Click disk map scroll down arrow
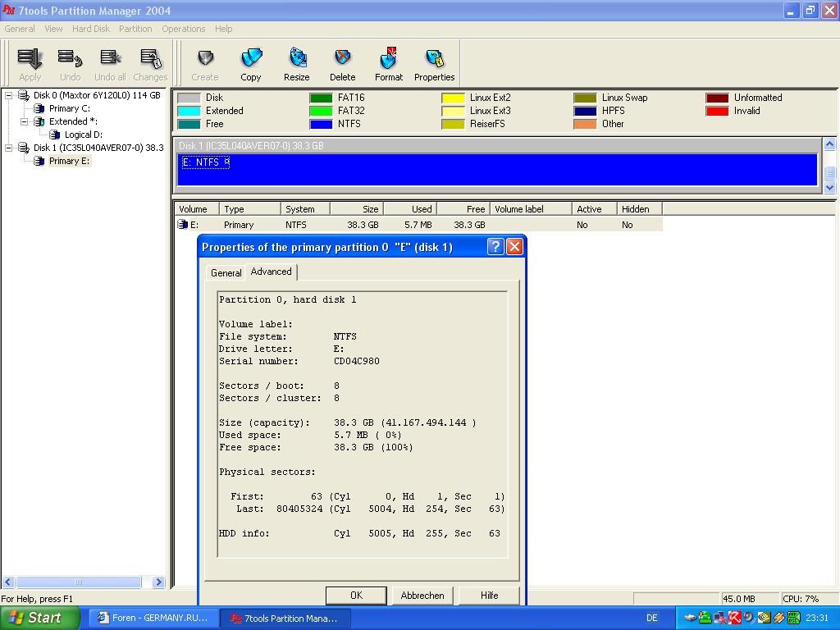This screenshot has height=630, width=840. 829,188
